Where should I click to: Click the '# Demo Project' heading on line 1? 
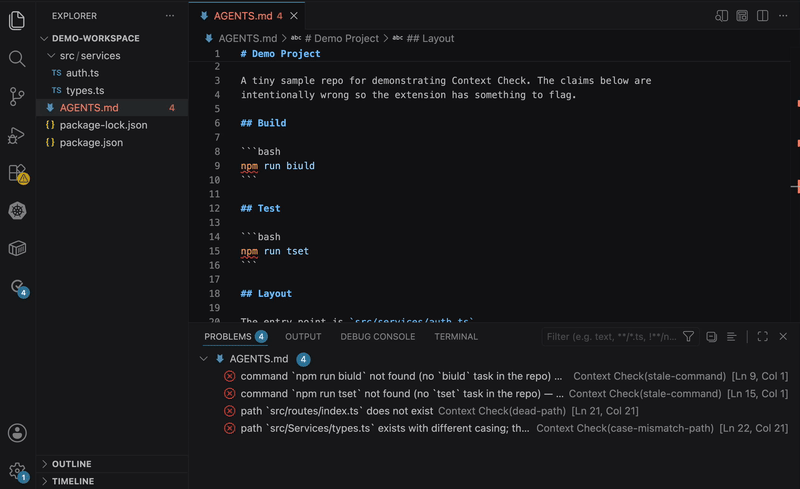click(281, 54)
